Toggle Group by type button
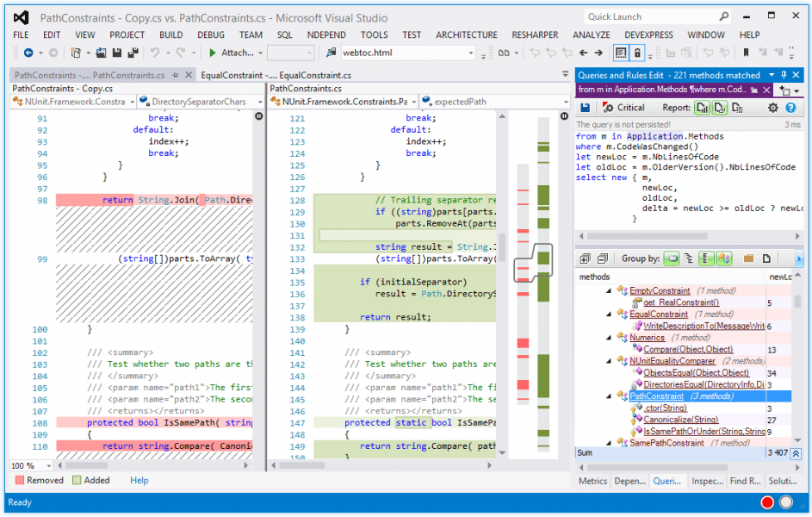 pos(706,258)
